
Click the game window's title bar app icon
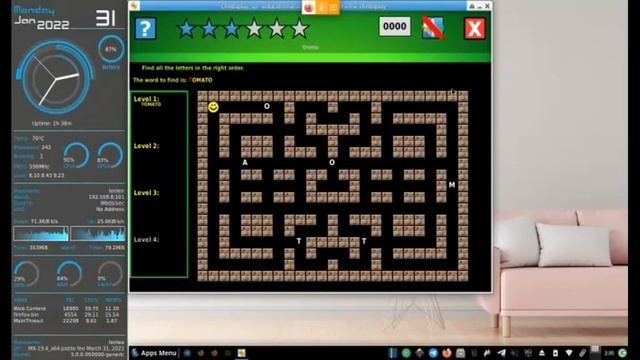pyautogui.click(x=135, y=6)
